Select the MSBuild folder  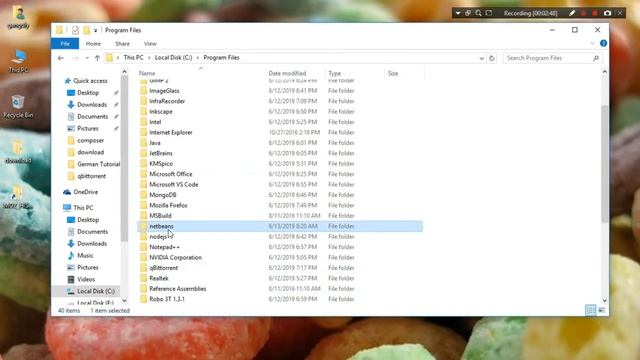pos(160,216)
